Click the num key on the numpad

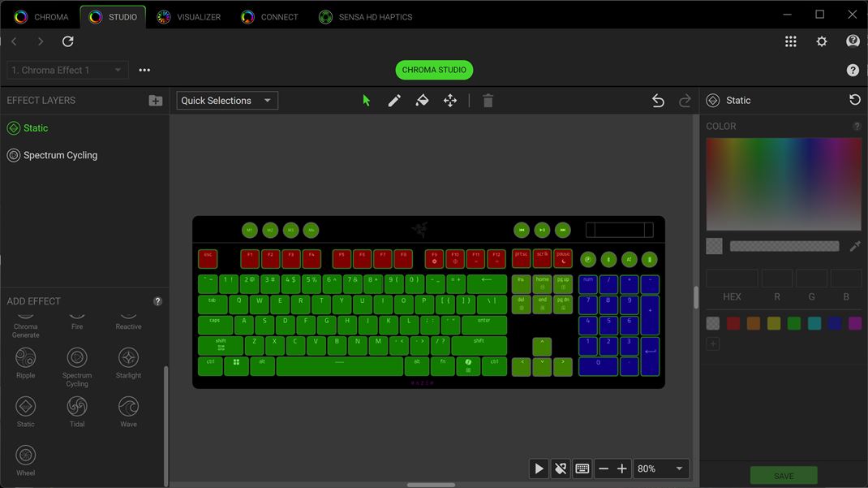coord(588,284)
